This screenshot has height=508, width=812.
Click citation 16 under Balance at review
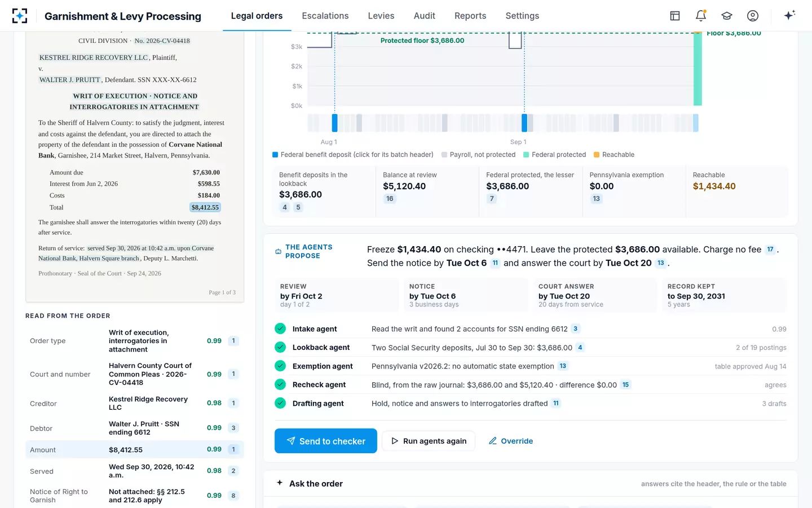click(390, 199)
